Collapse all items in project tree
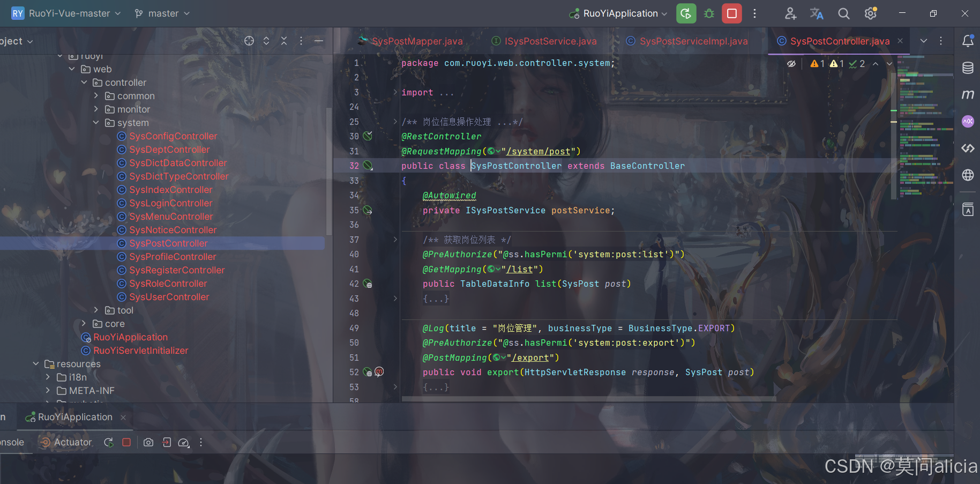The width and height of the screenshot is (980, 484). click(x=284, y=41)
